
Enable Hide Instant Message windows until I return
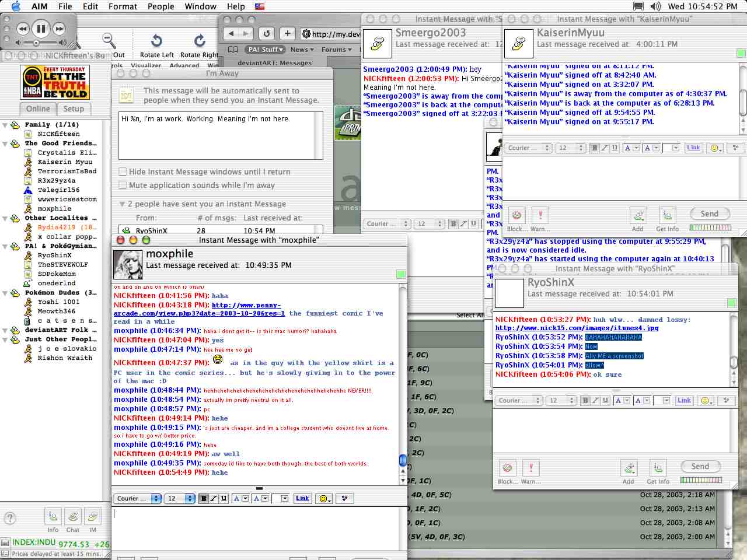(123, 172)
